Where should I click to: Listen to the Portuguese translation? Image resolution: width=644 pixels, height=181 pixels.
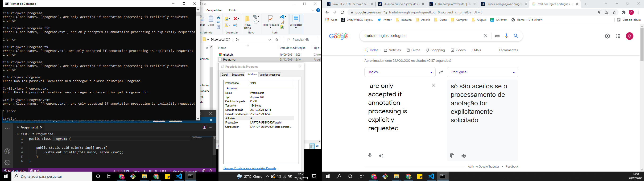click(464, 156)
